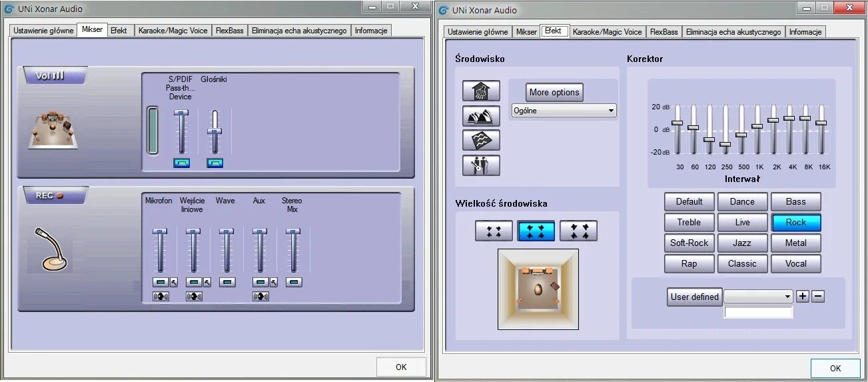Select the concert hall environment icon
The image size is (868, 382).
click(x=481, y=116)
